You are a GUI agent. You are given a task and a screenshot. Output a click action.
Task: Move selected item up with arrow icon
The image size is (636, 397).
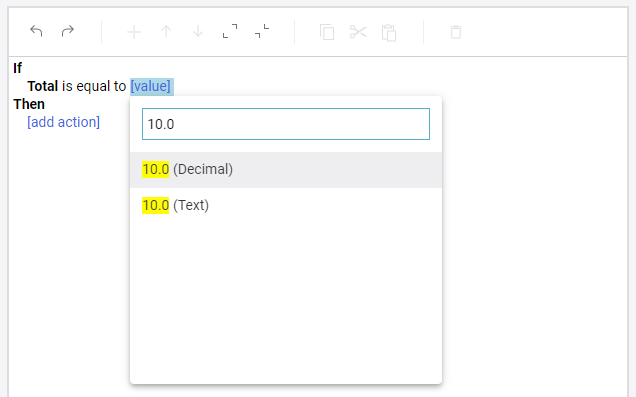tap(166, 31)
